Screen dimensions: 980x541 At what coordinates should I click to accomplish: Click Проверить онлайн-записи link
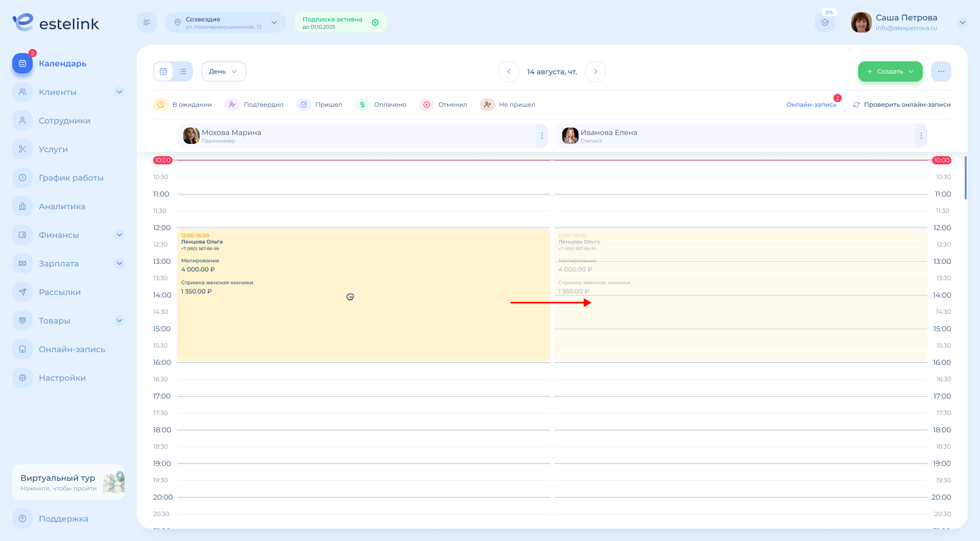pyautogui.click(x=901, y=105)
